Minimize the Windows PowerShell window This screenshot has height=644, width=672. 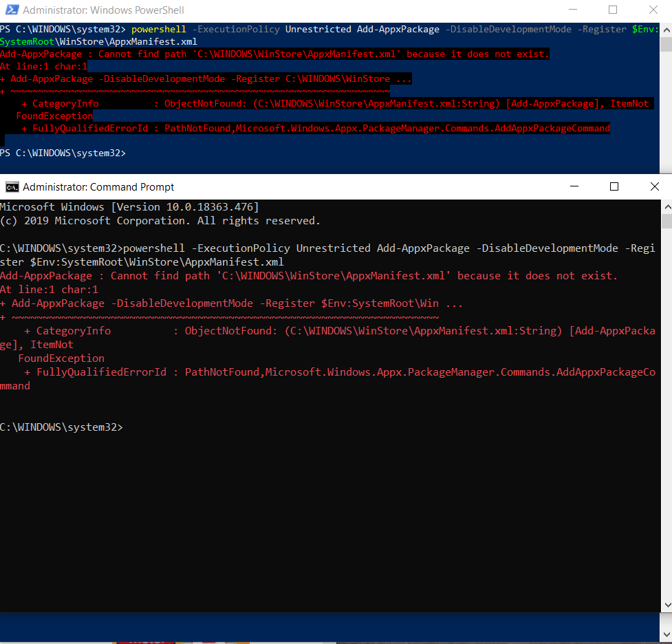(572, 10)
